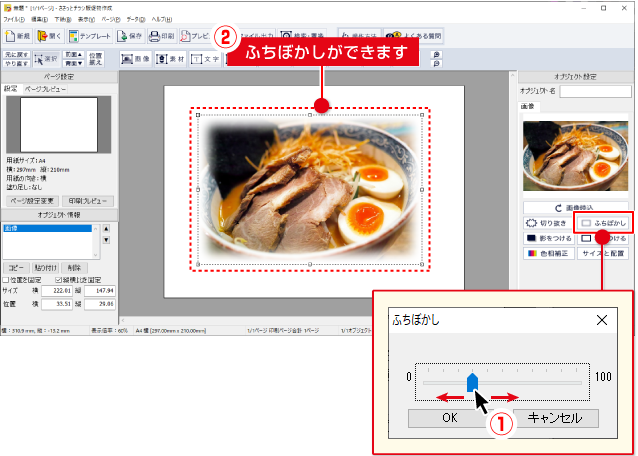Click 色相補正 hue correction button
The height and width of the screenshot is (456, 638).
pos(548,253)
